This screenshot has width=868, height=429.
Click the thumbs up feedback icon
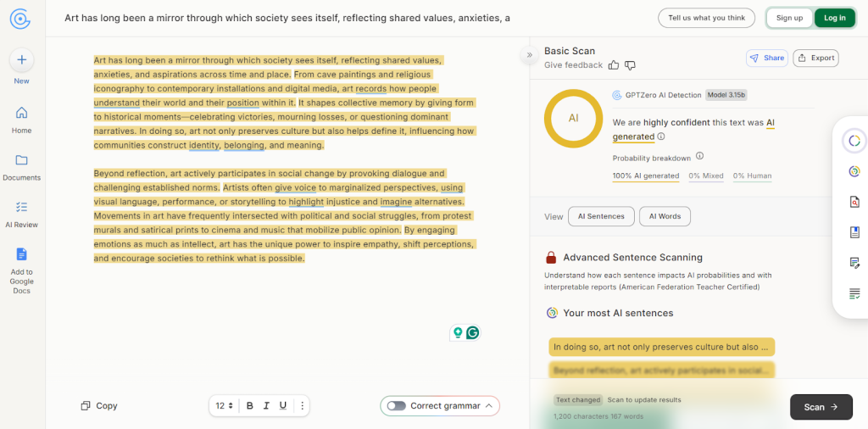(615, 65)
